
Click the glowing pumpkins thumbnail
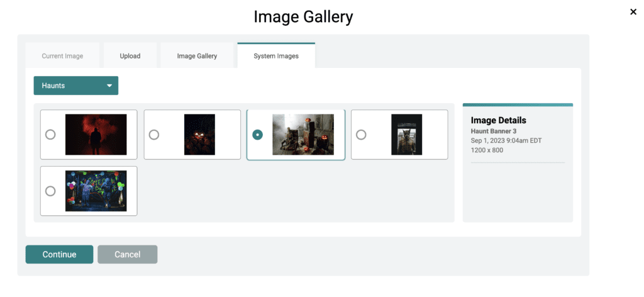click(x=199, y=134)
